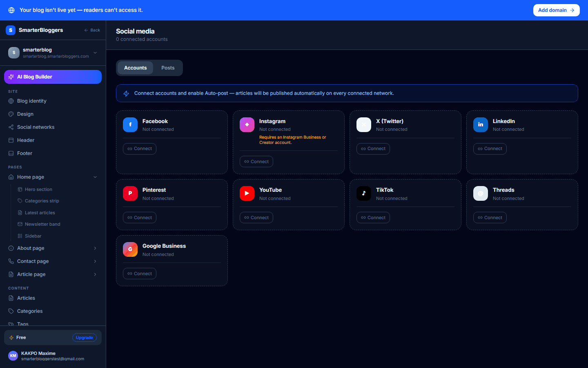Click the '0 connected accounts' subtitle
Screen dimensions: 588x368
142,39
